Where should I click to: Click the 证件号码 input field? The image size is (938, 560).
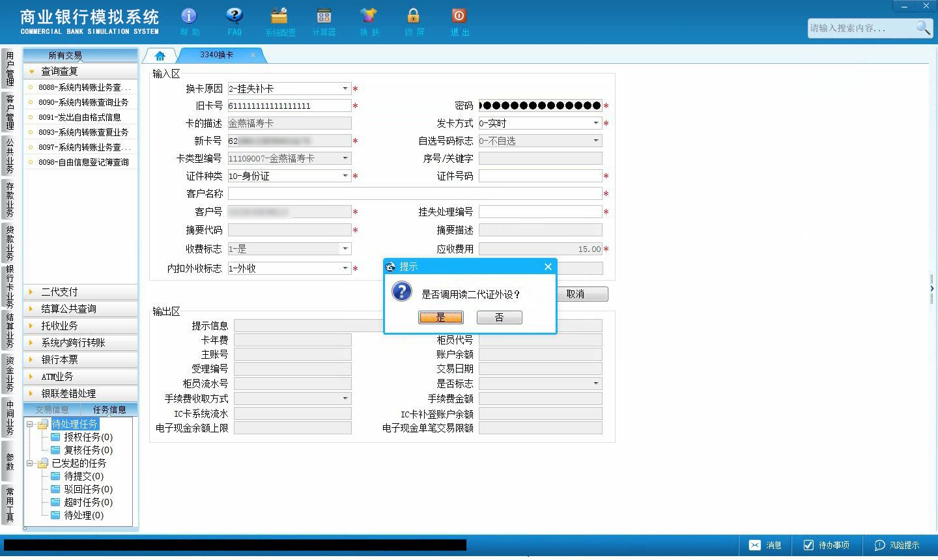pos(540,176)
